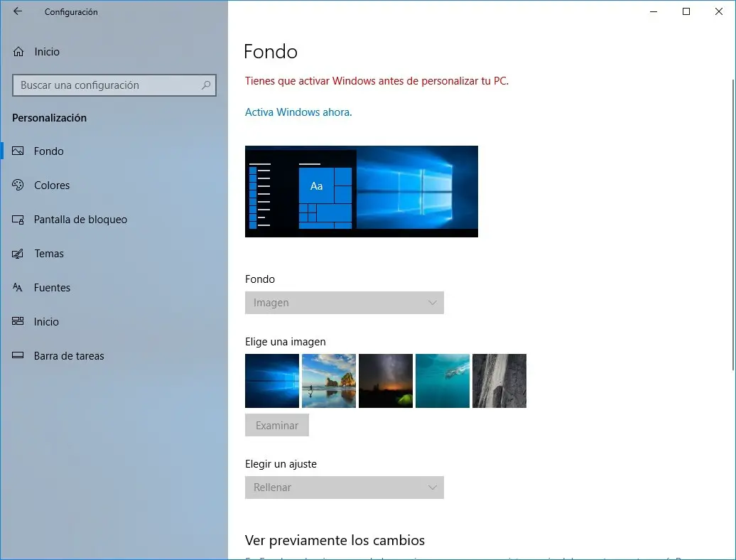Screen dimensions: 736x560
Task: Click the Elige una imagen label
Action: [x=286, y=342]
